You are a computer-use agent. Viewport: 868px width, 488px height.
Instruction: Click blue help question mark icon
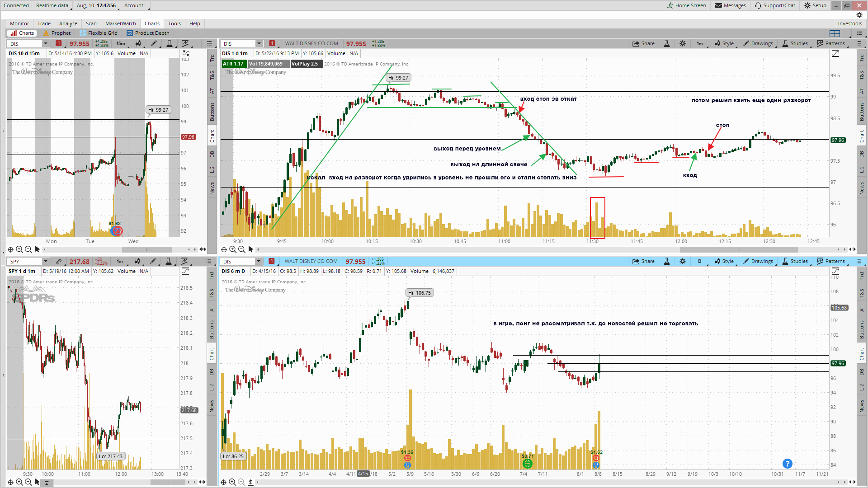pos(787,464)
